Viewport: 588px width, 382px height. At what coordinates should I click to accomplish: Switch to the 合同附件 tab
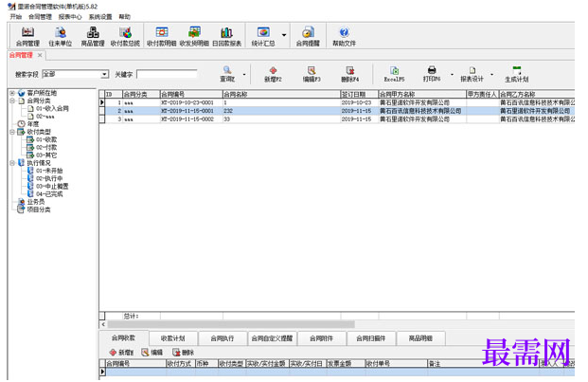point(321,338)
